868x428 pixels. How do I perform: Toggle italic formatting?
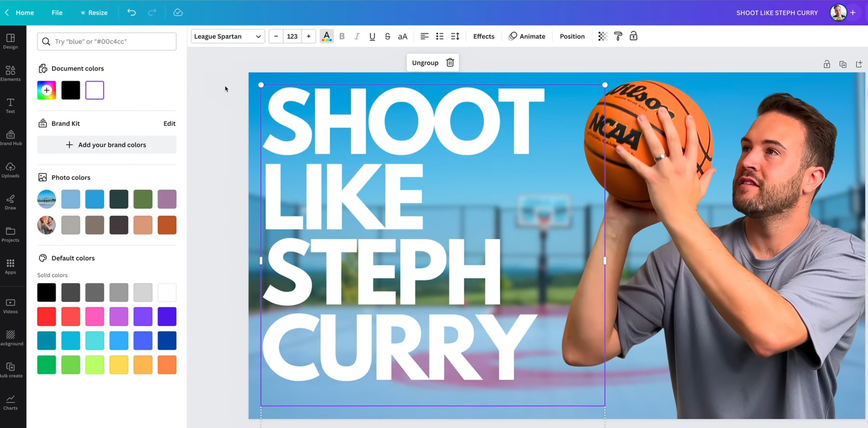[357, 36]
